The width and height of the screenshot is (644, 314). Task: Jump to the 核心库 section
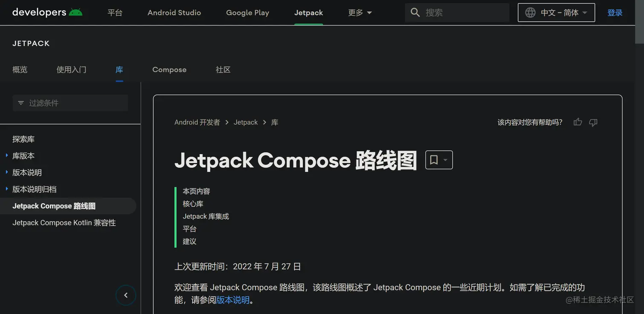[x=193, y=204]
